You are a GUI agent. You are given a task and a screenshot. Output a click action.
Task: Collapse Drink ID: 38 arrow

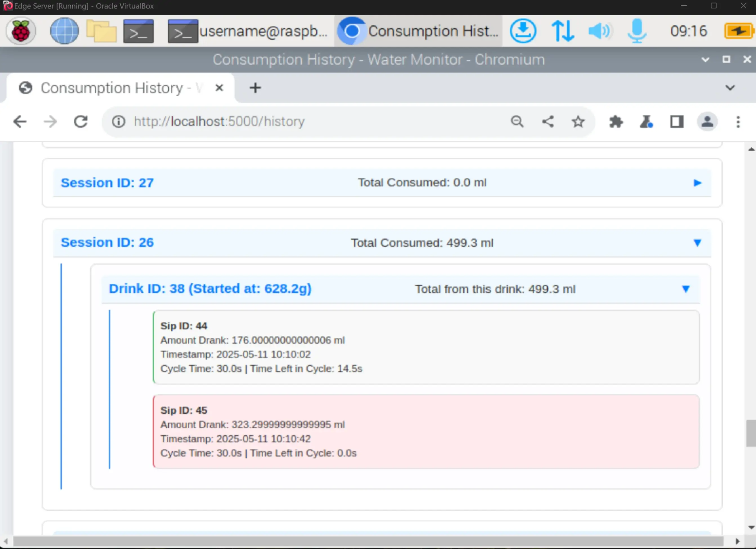686,289
